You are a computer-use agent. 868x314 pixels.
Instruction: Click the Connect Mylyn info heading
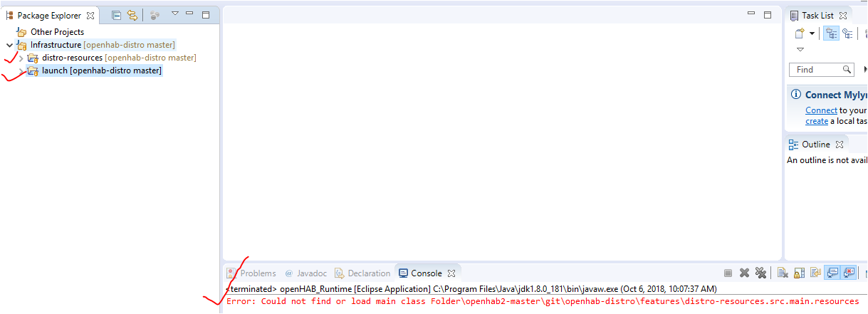(836, 95)
